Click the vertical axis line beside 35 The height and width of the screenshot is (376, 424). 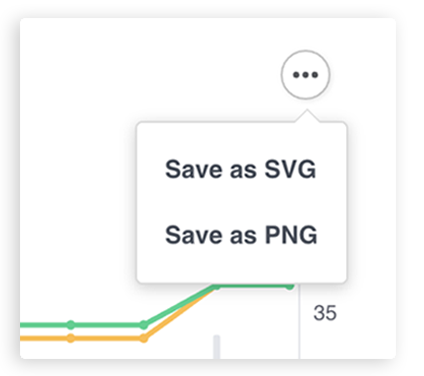(x=299, y=322)
